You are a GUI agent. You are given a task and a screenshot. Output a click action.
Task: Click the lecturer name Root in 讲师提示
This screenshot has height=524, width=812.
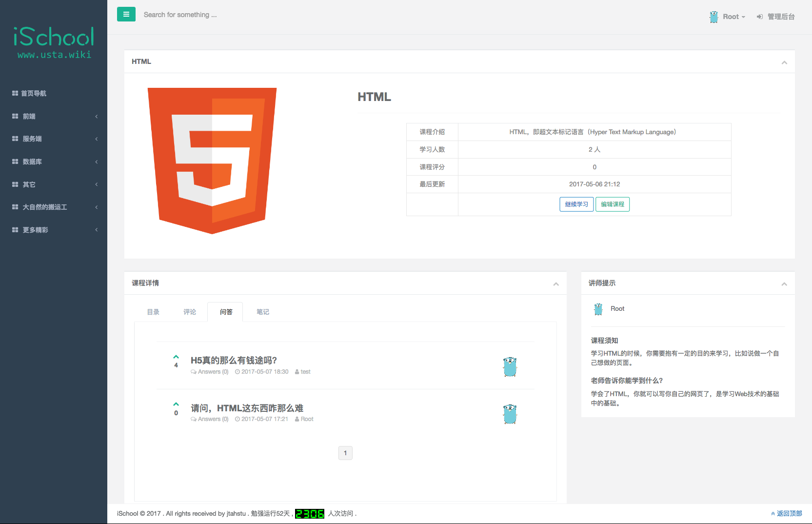pyautogui.click(x=617, y=309)
